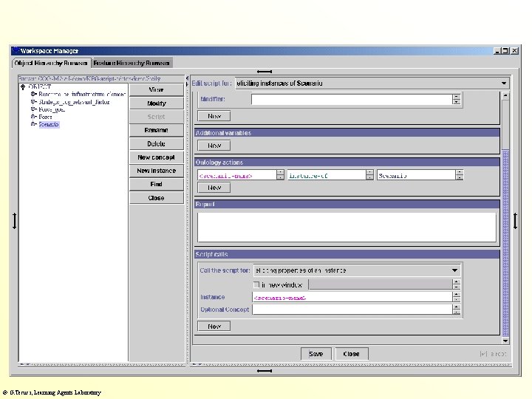Viewport: 532px width, 399px height.
Task: Click the script editor scrollbar up arrow
Action: pos(505,95)
